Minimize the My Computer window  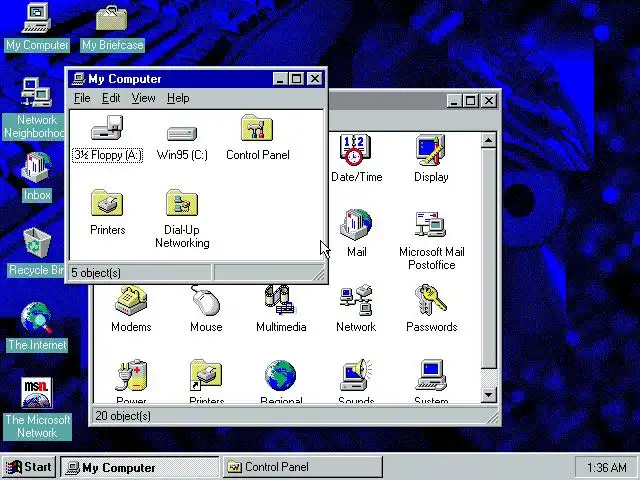click(x=280, y=78)
